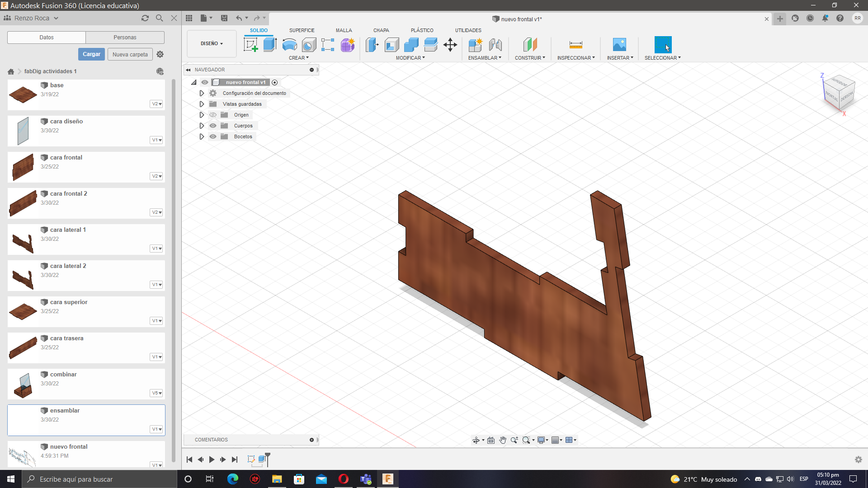Click the Cargar button
The width and height of the screenshot is (868, 488).
91,54
